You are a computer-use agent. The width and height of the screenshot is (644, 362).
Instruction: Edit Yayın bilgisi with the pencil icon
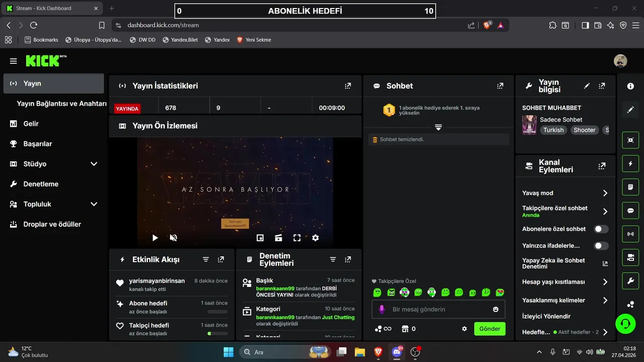pyautogui.click(x=587, y=86)
